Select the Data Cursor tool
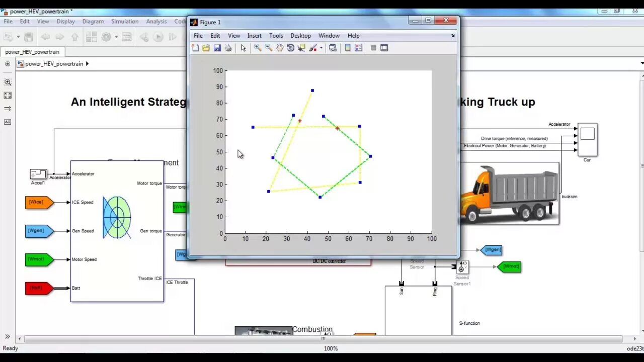644x362 pixels. (301, 48)
